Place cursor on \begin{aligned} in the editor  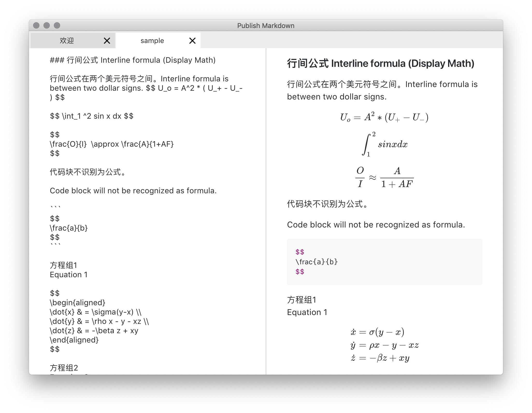pos(77,303)
